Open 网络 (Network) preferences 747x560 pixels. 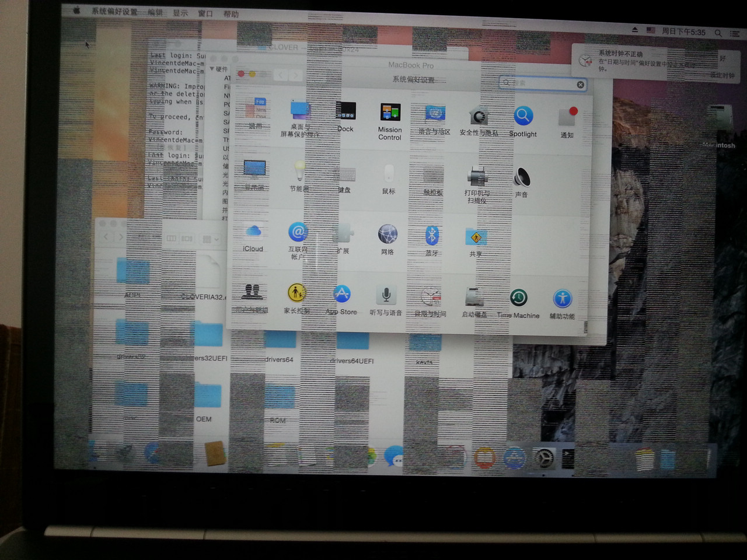(x=388, y=240)
